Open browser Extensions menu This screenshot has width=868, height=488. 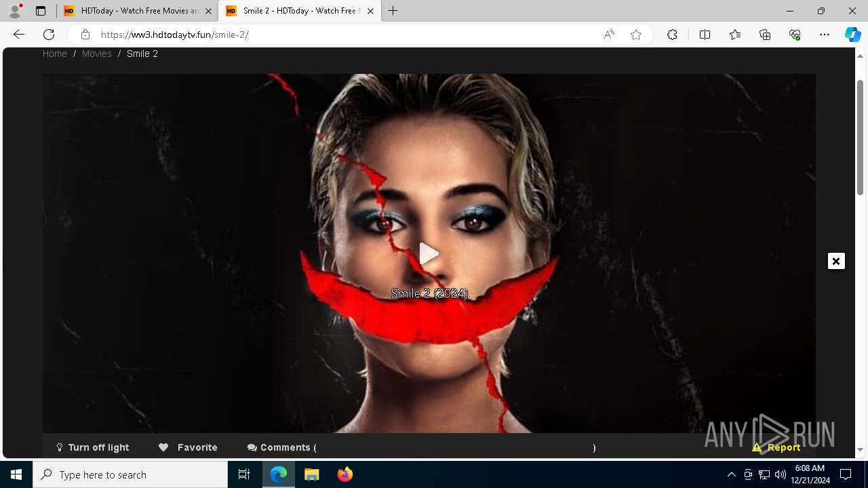pos(672,35)
